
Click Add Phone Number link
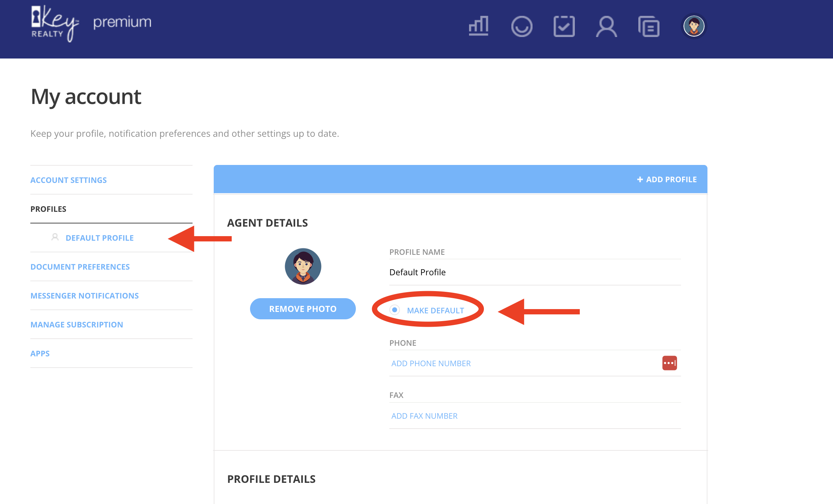pos(431,363)
